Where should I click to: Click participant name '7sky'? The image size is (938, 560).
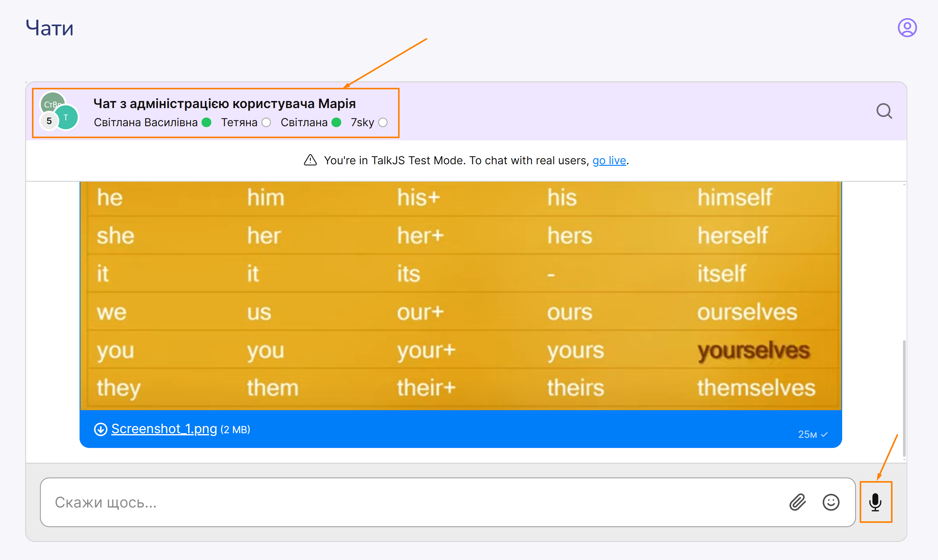(362, 122)
